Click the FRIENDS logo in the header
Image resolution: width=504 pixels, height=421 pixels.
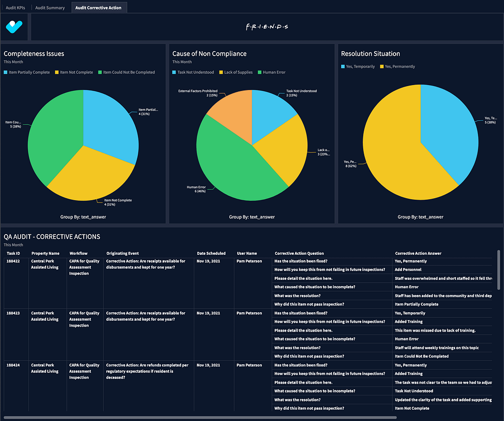coord(267,27)
